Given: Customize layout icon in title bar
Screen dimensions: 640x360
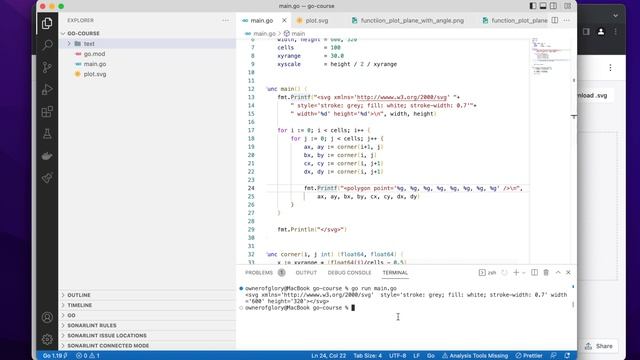Looking at the screenshot, I should 568,6.
